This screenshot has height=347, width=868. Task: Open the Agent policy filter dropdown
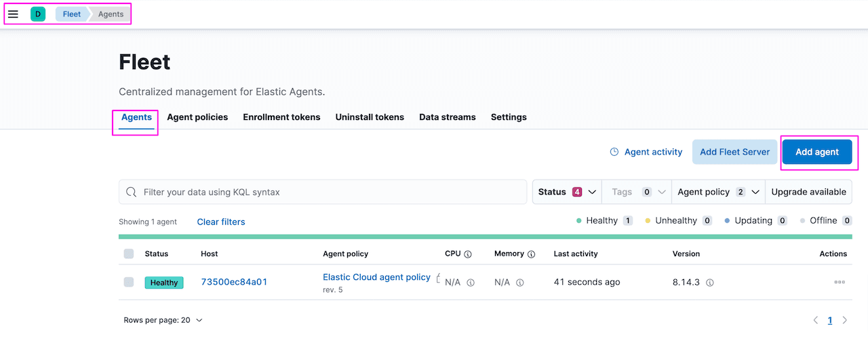717,192
